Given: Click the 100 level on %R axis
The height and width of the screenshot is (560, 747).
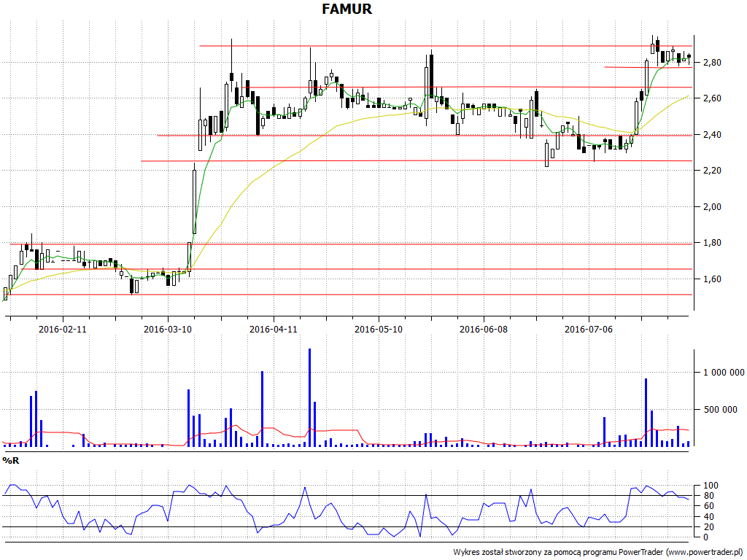Looking at the screenshot, I should (711, 486).
